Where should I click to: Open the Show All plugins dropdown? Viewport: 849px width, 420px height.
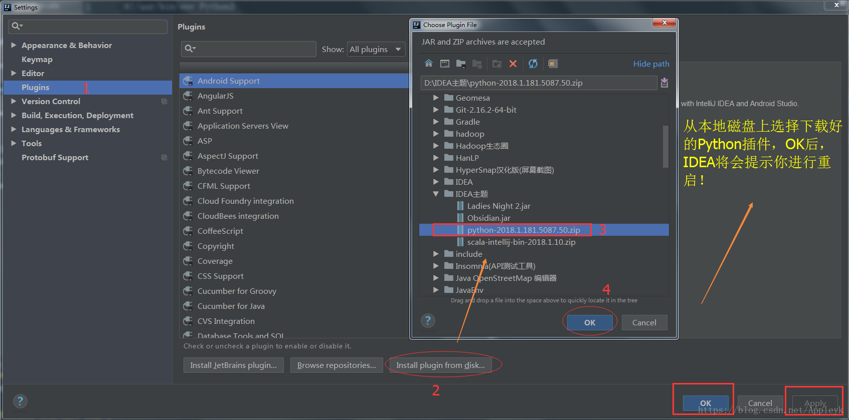click(x=376, y=49)
